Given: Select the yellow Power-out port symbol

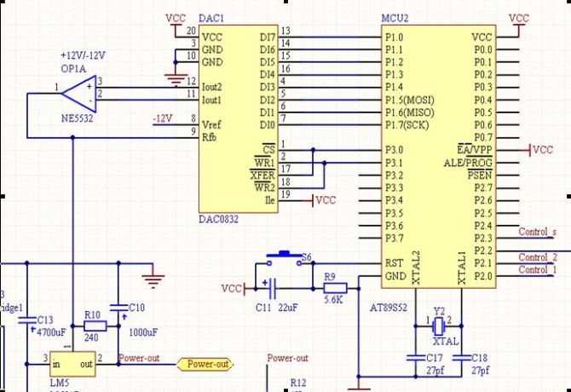Looking at the screenshot, I should (x=205, y=364).
